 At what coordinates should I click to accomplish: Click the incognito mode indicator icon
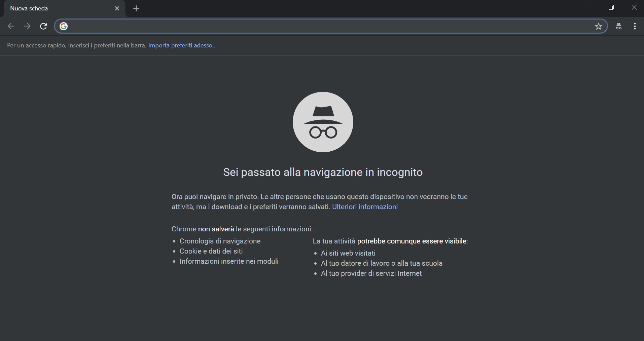[x=619, y=26]
